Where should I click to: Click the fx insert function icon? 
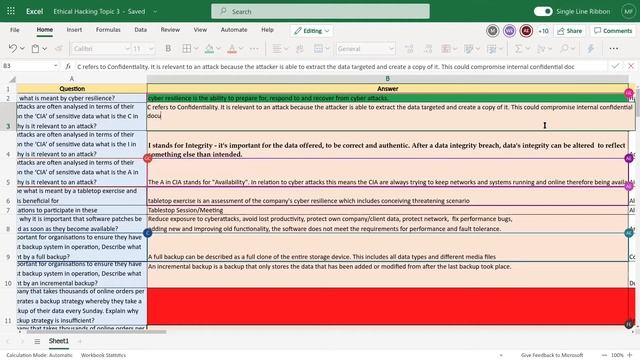68,66
